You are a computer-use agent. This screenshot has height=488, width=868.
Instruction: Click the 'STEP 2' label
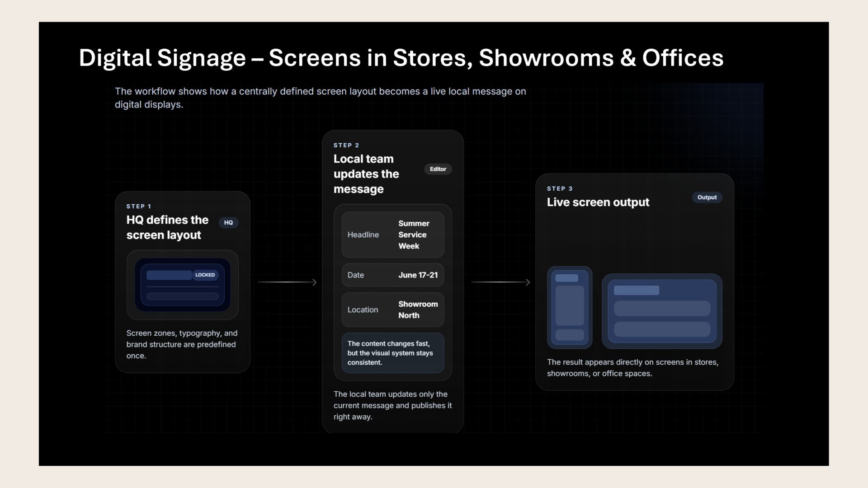(346, 145)
